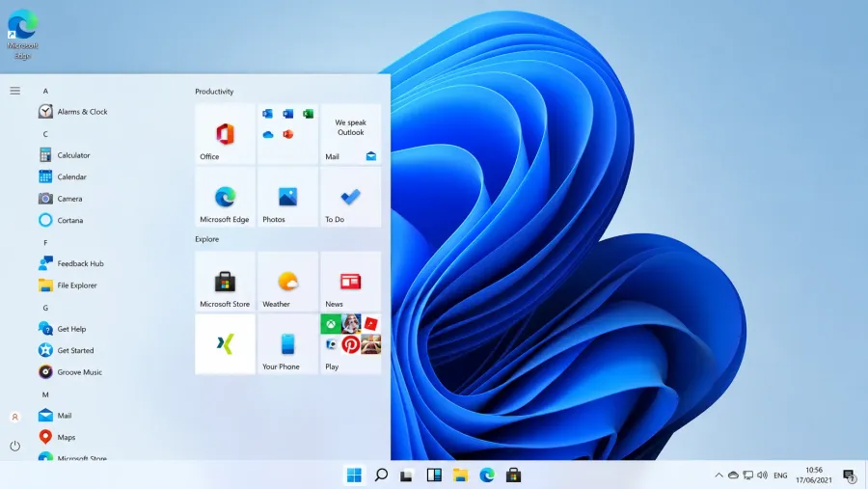868x489 pixels.
Task: Click the letter G group header
Action: (x=45, y=308)
